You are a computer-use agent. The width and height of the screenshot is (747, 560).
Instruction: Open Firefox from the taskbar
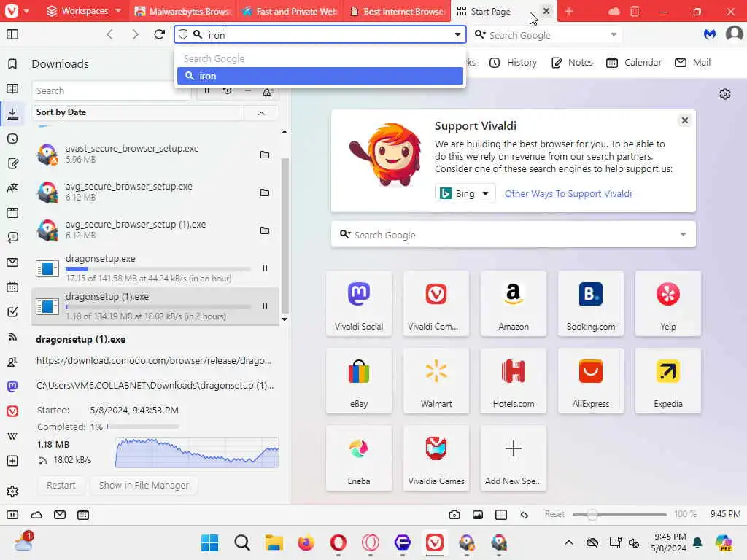(306, 542)
